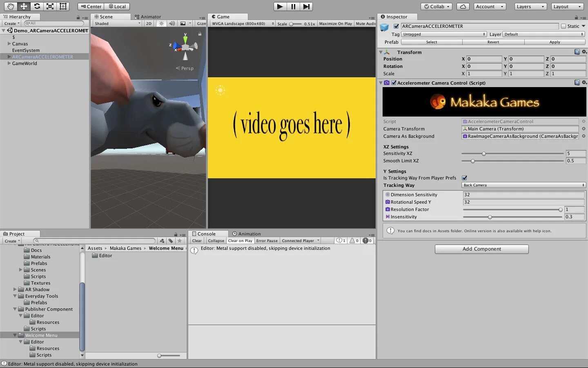Toggle Maximize On Play
The height and width of the screenshot is (368, 588).
(x=335, y=24)
